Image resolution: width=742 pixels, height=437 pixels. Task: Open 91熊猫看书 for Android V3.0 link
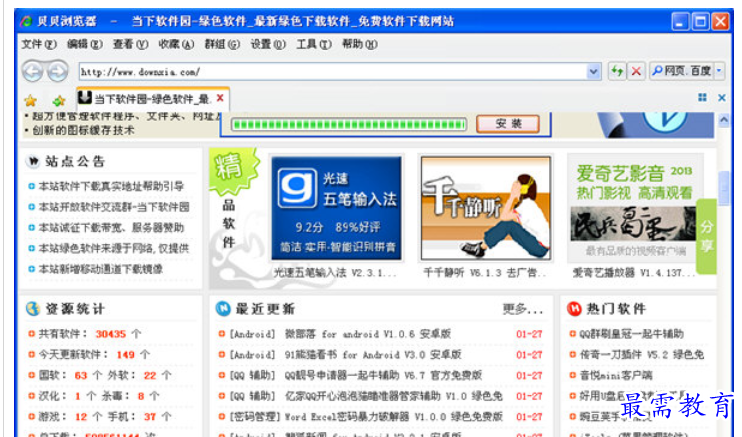pos(373,355)
